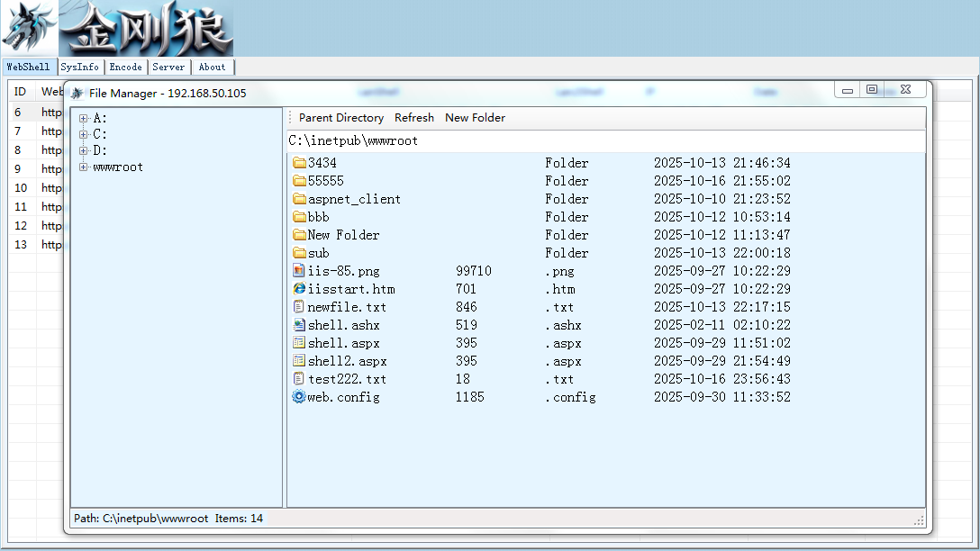Select the web.config gear icon
This screenshot has width=980, height=551.
[299, 397]
